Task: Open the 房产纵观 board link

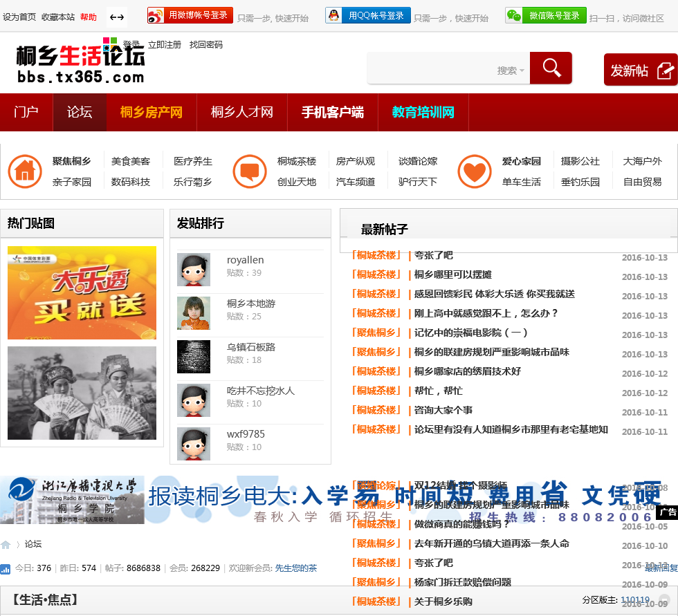Action: point(356,161)
